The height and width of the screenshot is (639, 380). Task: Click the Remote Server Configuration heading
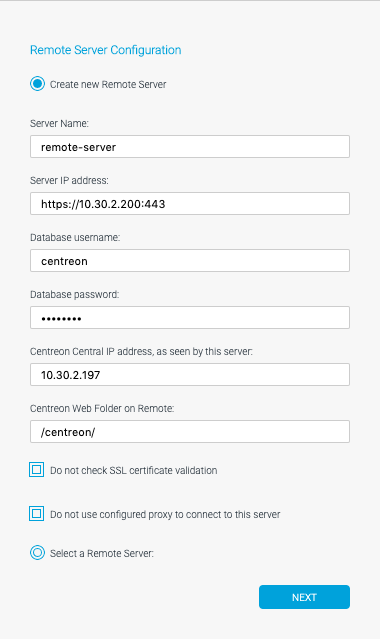(106, 50)
